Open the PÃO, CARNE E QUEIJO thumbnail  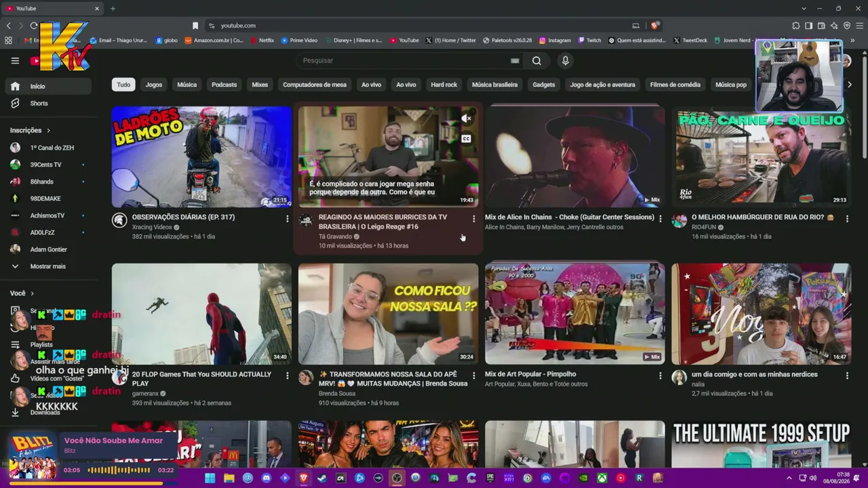click(761, 157)
